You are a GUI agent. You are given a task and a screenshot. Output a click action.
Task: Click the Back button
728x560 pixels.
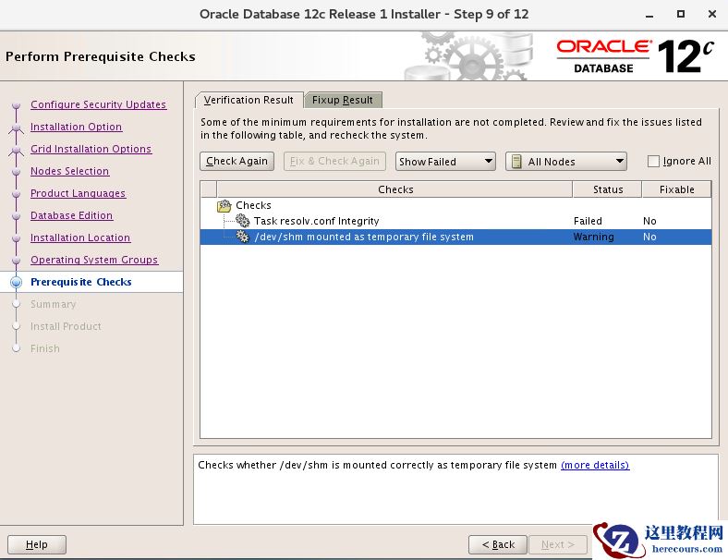(498, 544)
